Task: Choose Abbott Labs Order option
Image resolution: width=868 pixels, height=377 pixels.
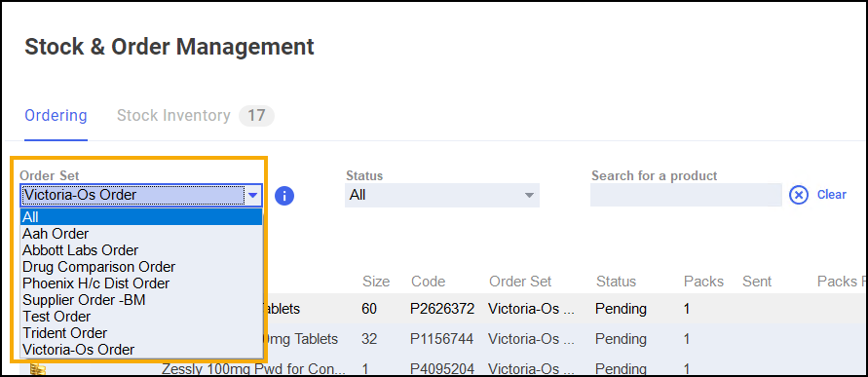Action: point(141,250)
